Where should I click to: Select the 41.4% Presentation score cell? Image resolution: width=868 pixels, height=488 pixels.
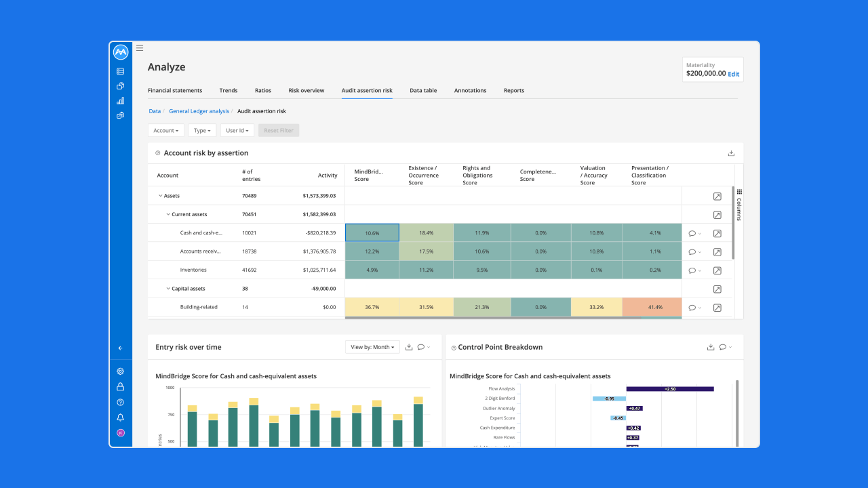[651, 308]
